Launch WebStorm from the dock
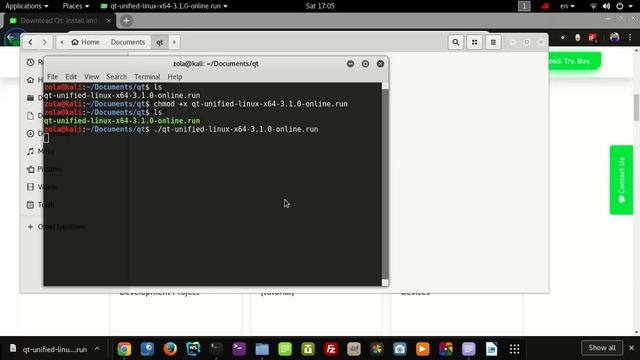This screenshot has width=640, height=360. click(193, 349)
